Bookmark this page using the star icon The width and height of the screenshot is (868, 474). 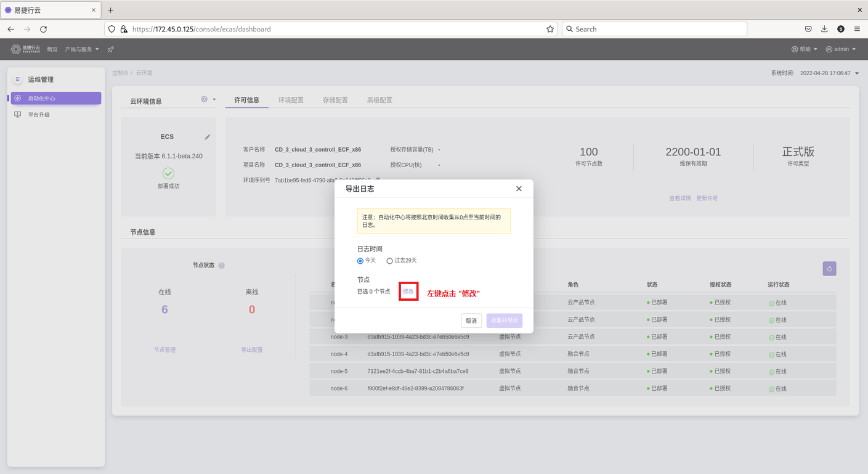(550, 29)
